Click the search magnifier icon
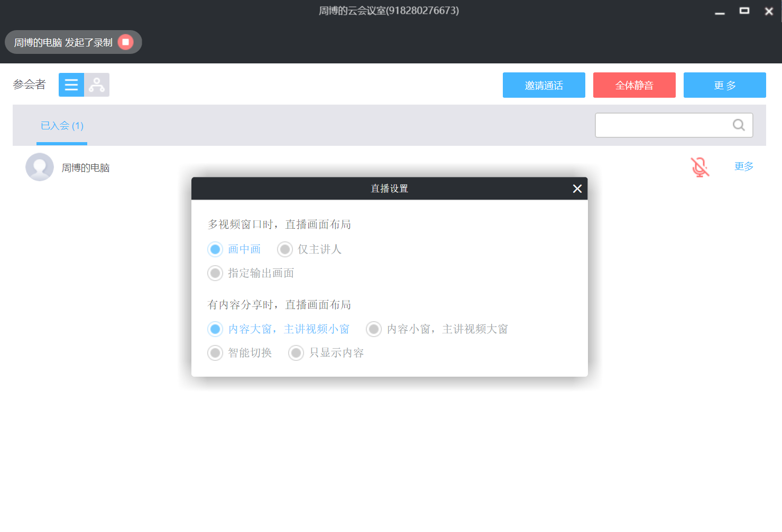 [x=738, y=125]
